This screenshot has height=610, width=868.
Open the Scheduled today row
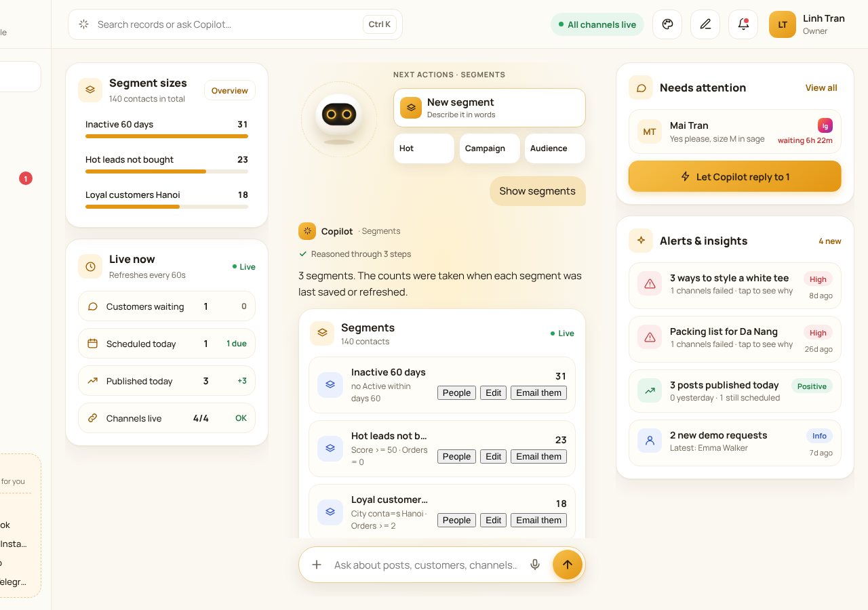(x=167, y=344)
